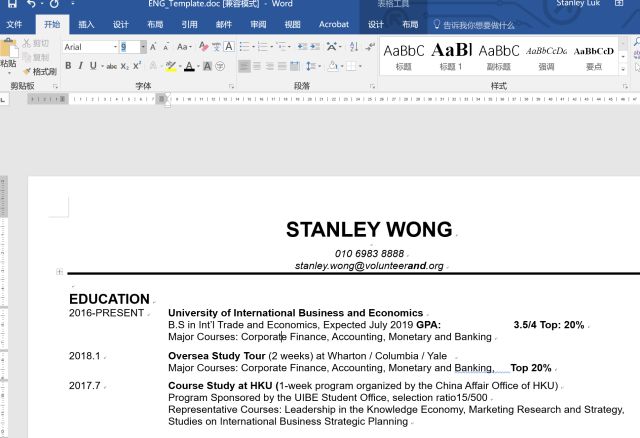The width and height of the screenshot is (640, 438).
Task: Open the line spacing options
Action: click(313, 66)
